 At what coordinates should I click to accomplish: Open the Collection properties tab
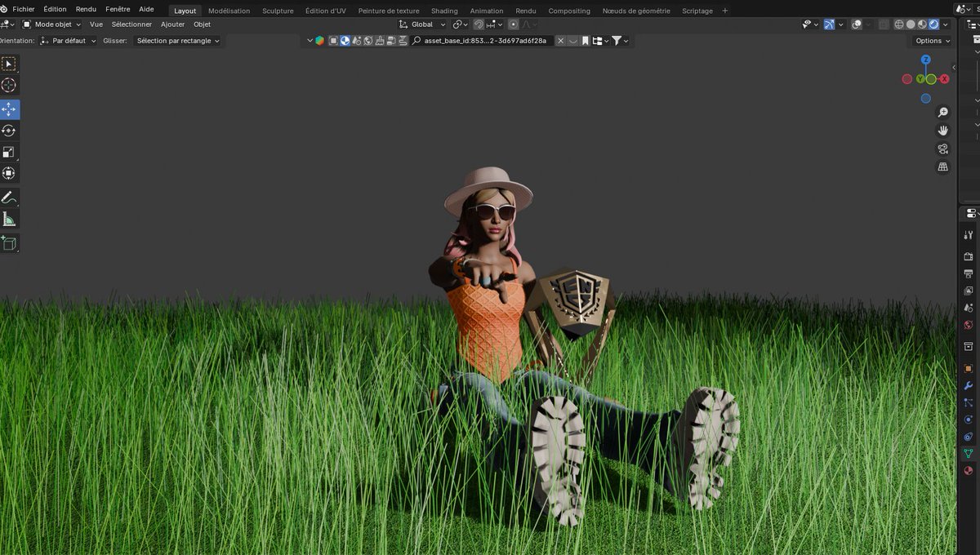pos(969,346)
